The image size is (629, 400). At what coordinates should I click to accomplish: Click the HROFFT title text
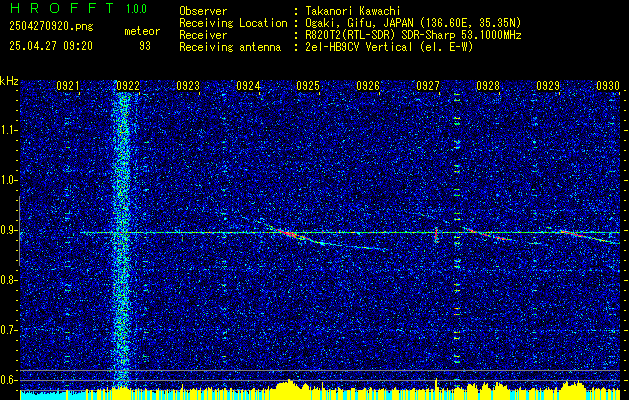click(62, 8)
